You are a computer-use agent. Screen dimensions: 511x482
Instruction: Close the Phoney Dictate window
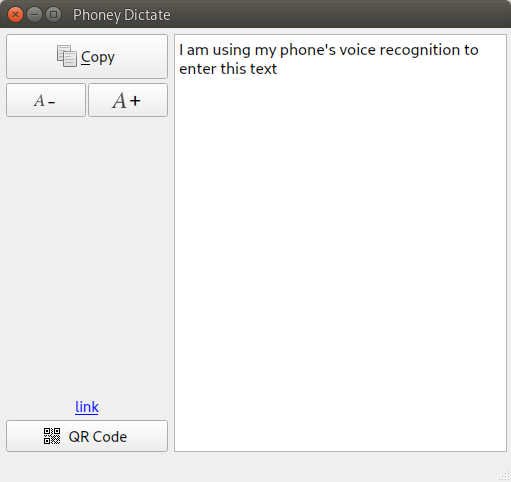point(15,15)
